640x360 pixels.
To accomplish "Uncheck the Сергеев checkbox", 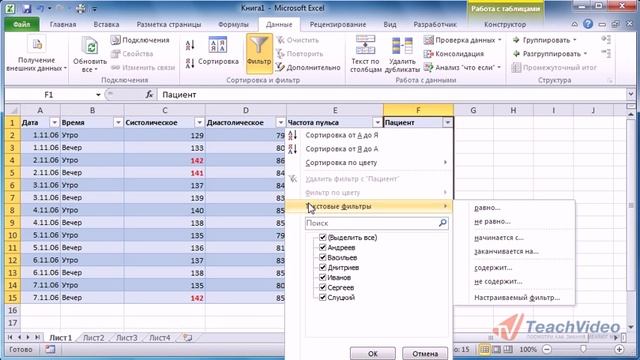I will coord(322,287).
